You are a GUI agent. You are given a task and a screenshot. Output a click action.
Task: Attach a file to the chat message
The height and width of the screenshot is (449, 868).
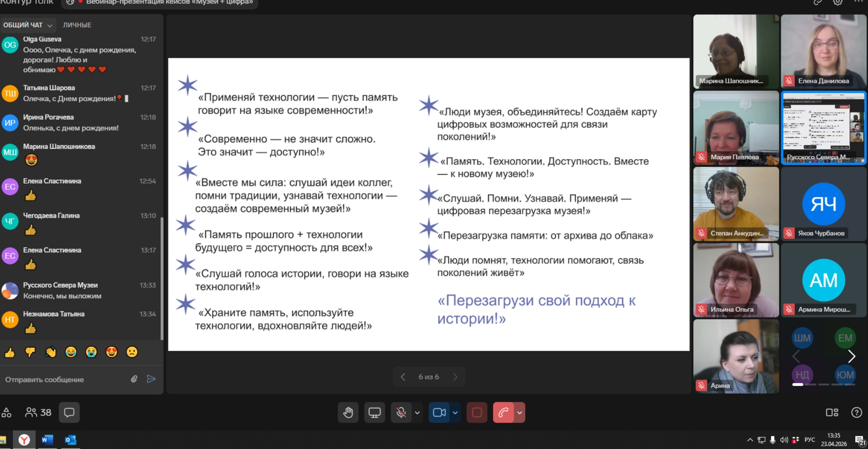tap(134, 379)
